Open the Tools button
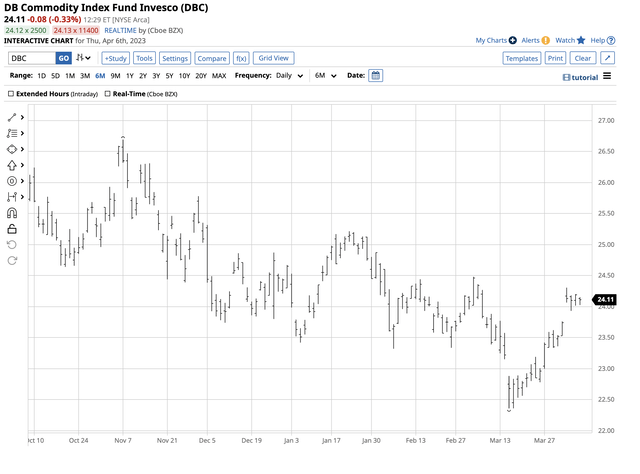 coord(144,58)
